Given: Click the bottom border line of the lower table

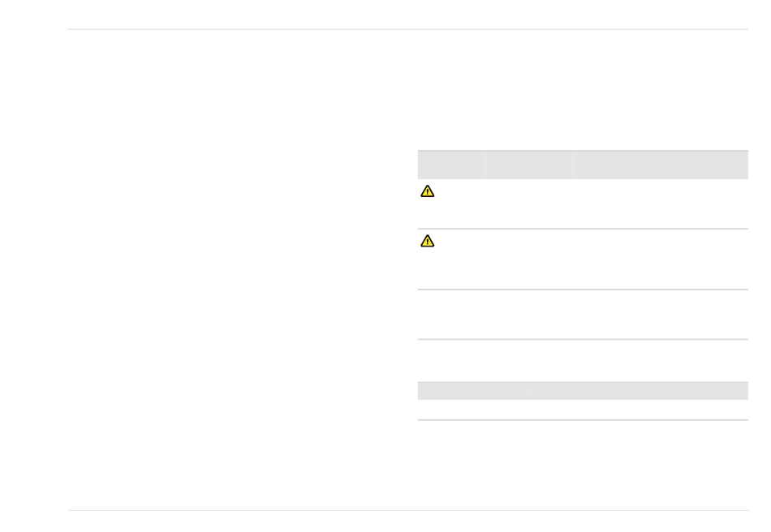Looking at the screenshot, I should [x=584, y=420].
